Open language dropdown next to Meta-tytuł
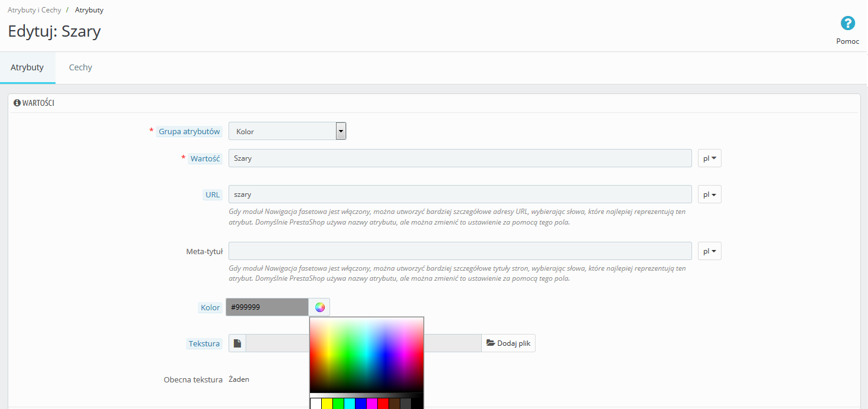The image size is (868, 409). pyautogui.click(x=709, y=251)
